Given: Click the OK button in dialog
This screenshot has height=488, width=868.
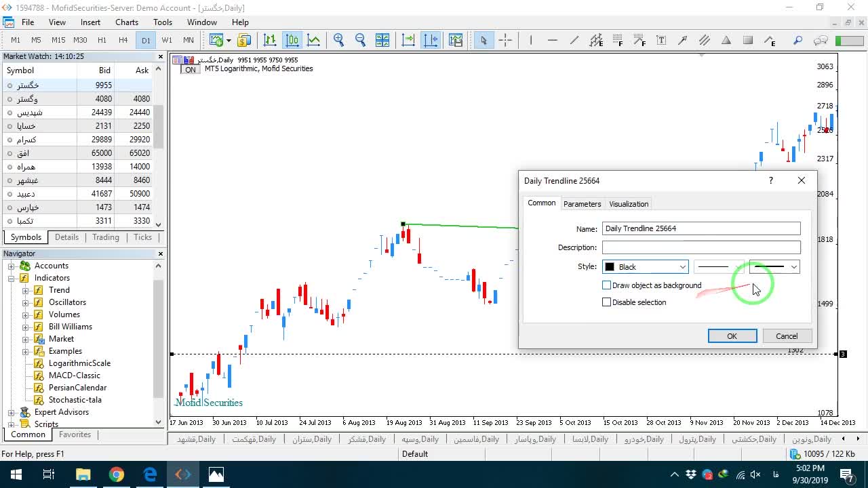Looking at the screenshot, I should 732,336.
